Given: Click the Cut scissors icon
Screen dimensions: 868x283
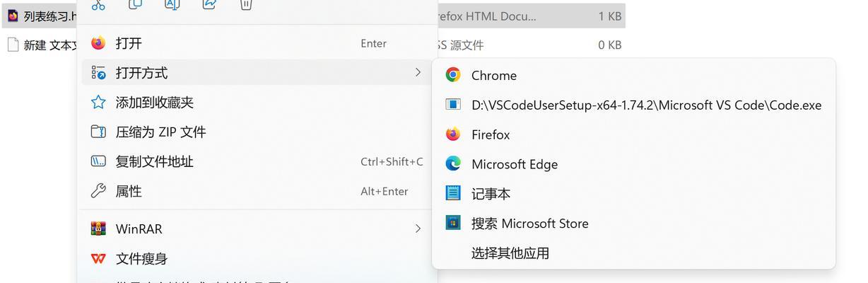Looking at the screenshot, I should pos(98,4).
